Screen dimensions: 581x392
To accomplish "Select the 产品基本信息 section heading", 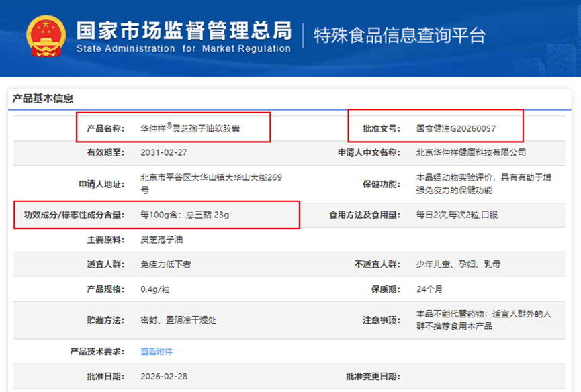I will (43, 99).
